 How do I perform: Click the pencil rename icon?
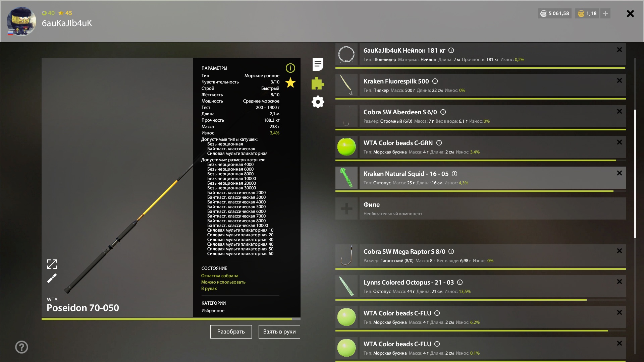coord(52,278)
